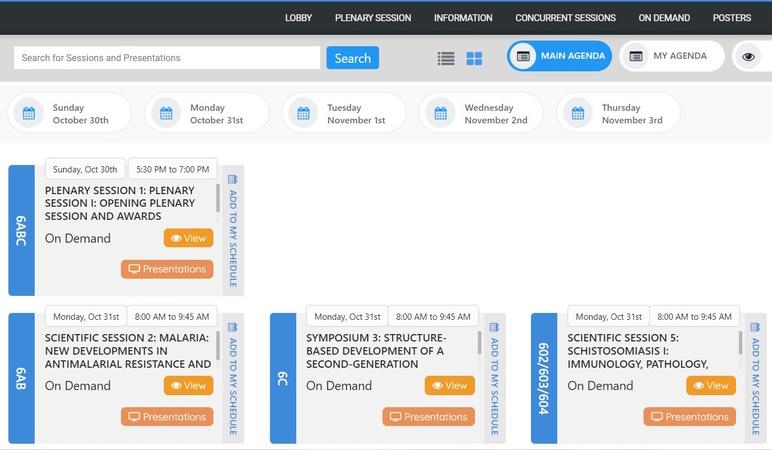Image resolution: width=772 pixels, height=450 pixels.
Task: View Scientific Session 5 Schistosomiasis on demand
Action: pos(711,386)
